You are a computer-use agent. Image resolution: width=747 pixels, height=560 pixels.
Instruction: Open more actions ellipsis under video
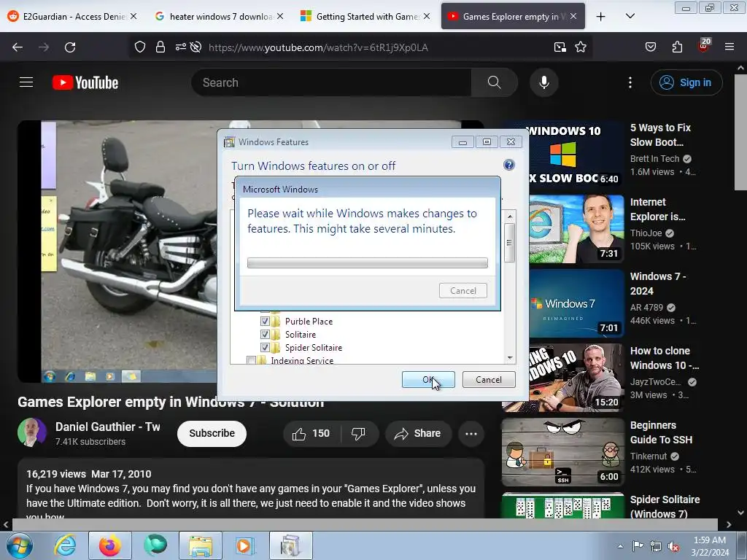click(x=471, y=433)
